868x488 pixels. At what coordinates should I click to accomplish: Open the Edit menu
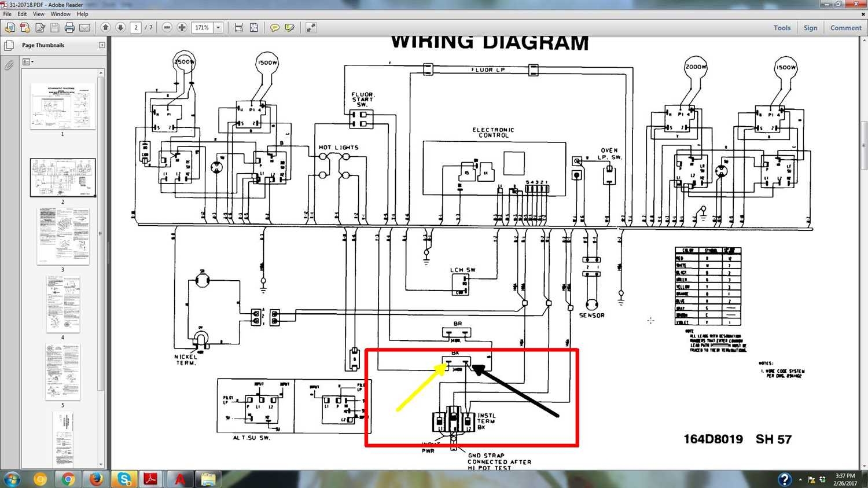tap(21, 14)
